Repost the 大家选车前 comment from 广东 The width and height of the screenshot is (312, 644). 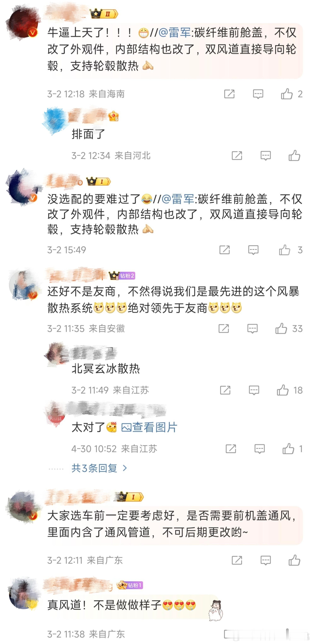coord(237,560)
